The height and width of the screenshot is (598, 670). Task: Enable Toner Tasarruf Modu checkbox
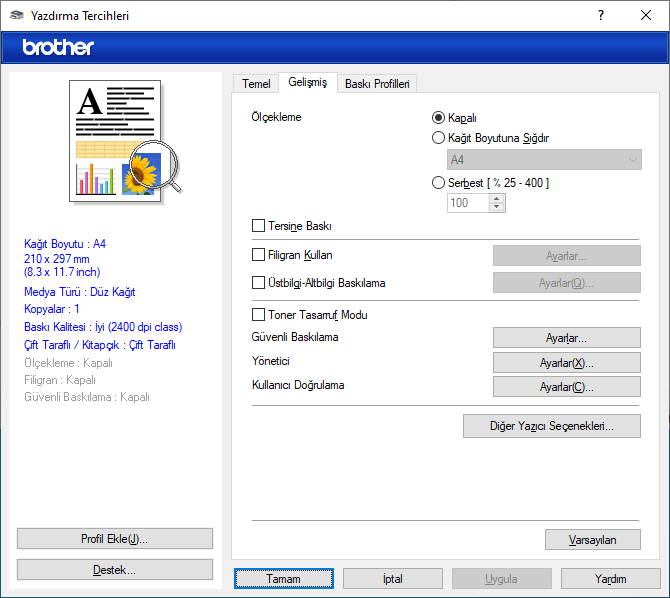tap(259, 315)
